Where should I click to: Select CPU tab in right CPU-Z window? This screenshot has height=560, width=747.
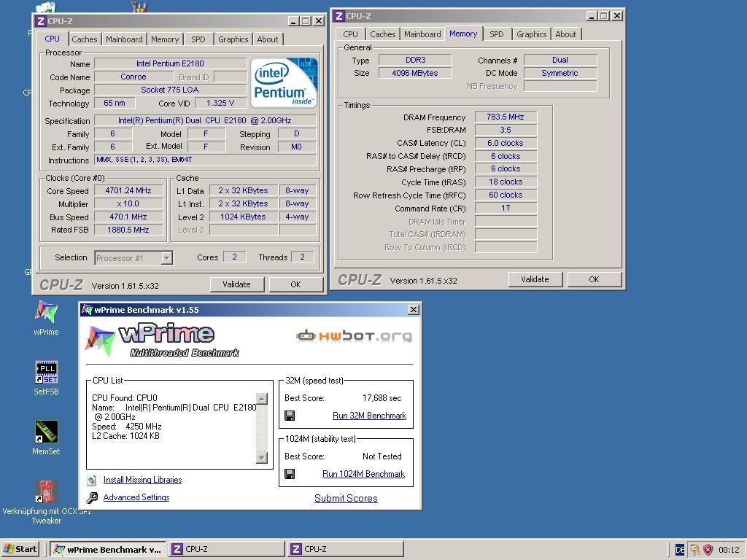(350, 34)
